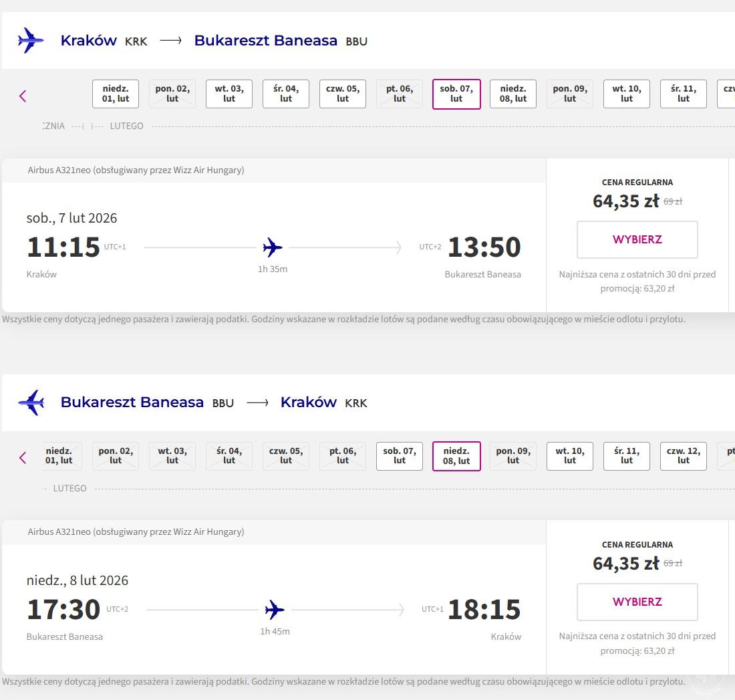
Task: Select outbound date niedz. 01, lut
Action: coord(116,94)
